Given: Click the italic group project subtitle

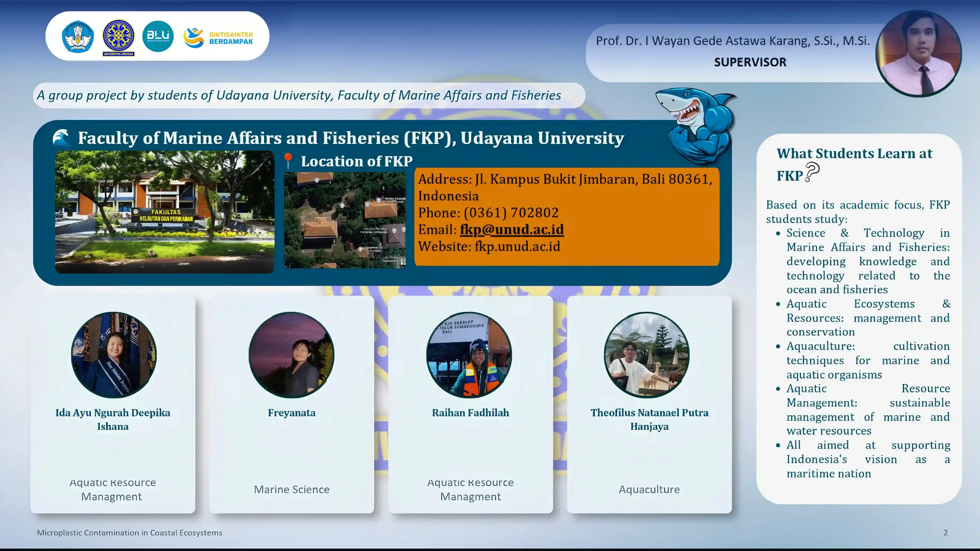Looking at the screenshot, I should point(299,95).
